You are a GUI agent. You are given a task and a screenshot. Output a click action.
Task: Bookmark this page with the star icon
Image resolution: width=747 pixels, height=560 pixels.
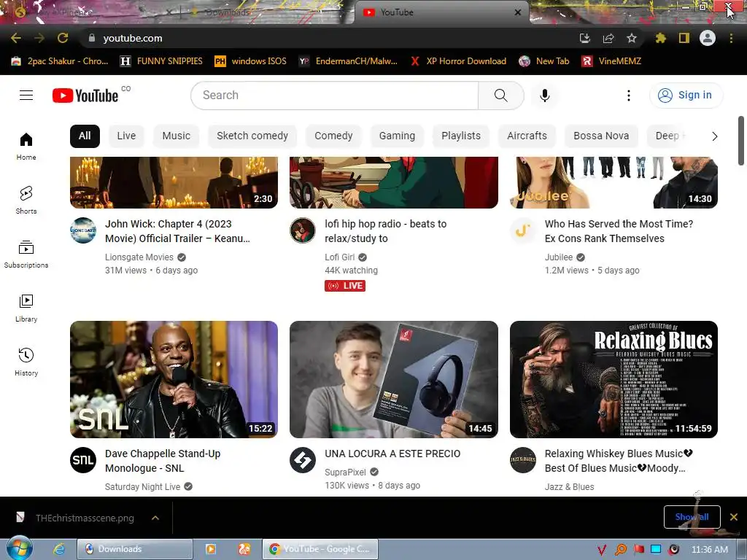point(632,38)
